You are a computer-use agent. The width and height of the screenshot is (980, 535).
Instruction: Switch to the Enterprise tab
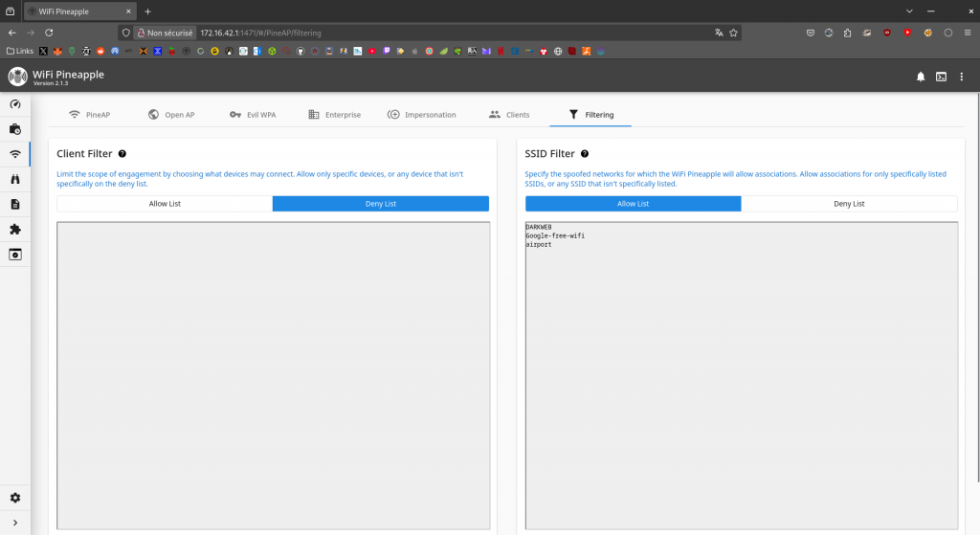click(334, 115)
